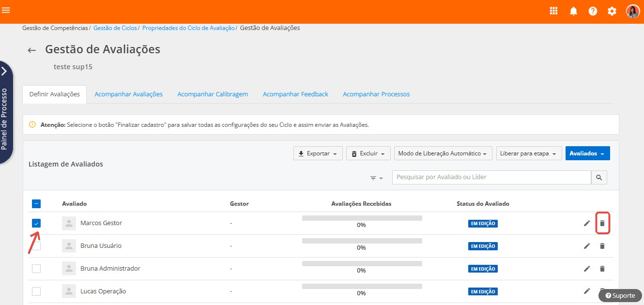
Task: Click the back arrow beside Gestão de Avaliações
Action: pos(32,50)
